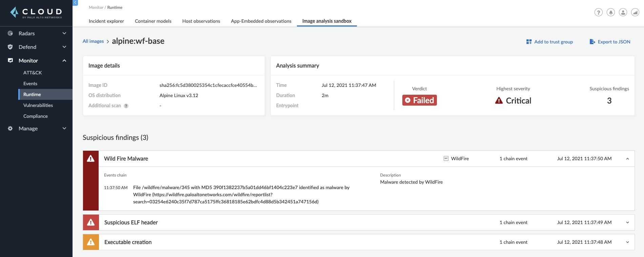Click the Prisma Cloud logo
The width and height of the screenshot is (644, 257).
(x=36, y=13)
